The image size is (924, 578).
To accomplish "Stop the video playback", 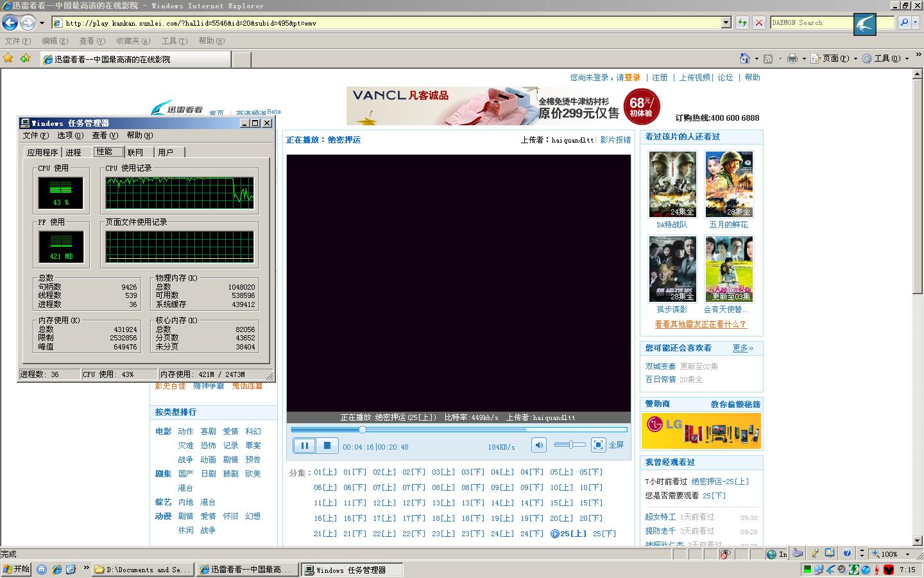I will [327, 445].
